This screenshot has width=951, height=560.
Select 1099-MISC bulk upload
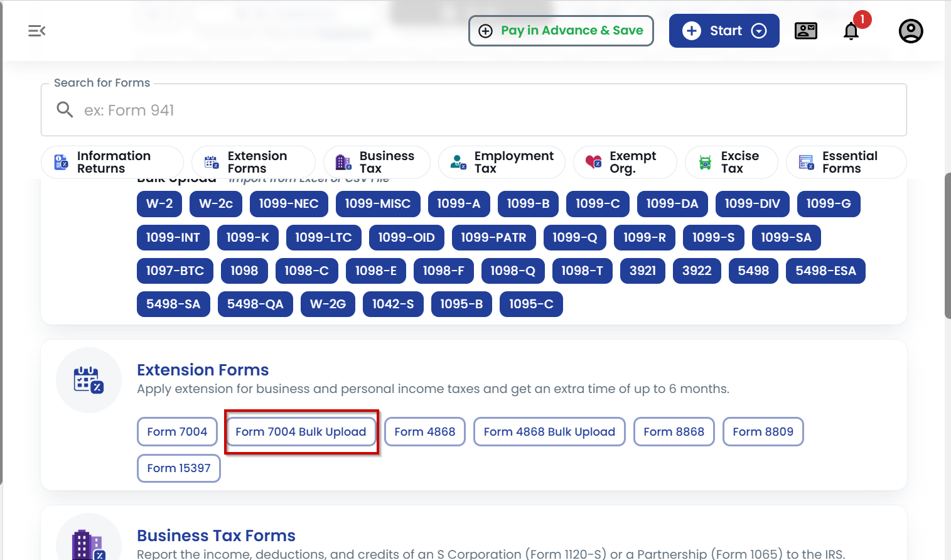(x=378, y=203)
